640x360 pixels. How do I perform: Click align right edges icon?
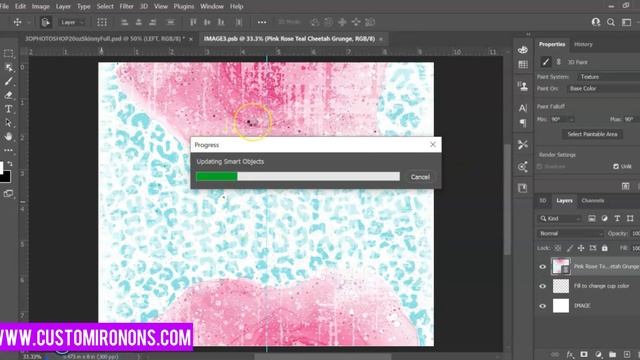tap(153, 22)
